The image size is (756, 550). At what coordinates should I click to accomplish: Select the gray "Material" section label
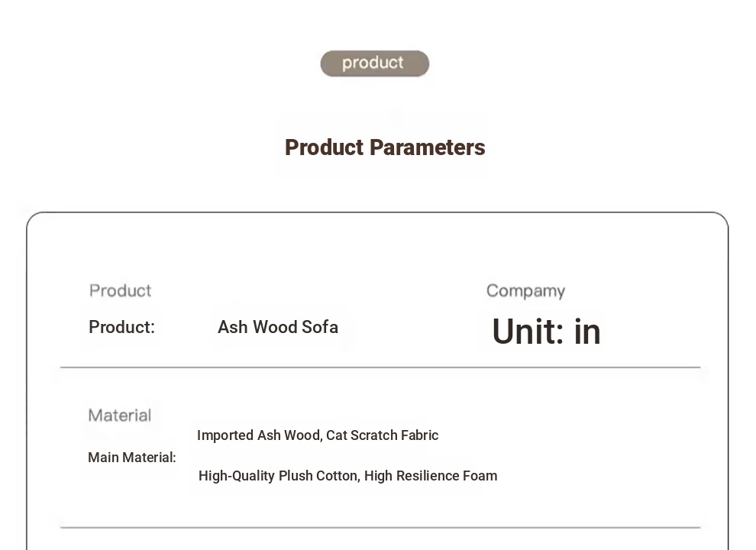[120, 416]
